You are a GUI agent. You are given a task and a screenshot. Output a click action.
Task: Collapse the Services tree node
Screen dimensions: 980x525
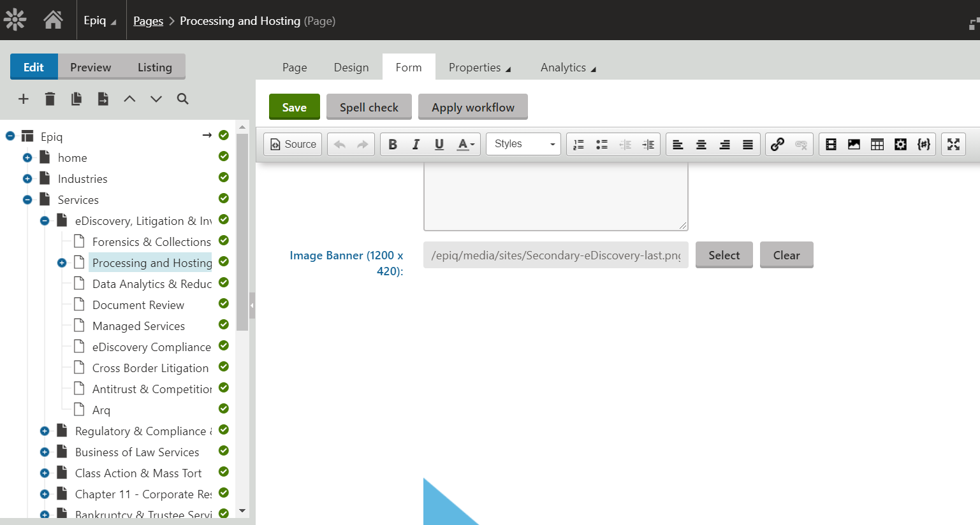pos(27,200)
